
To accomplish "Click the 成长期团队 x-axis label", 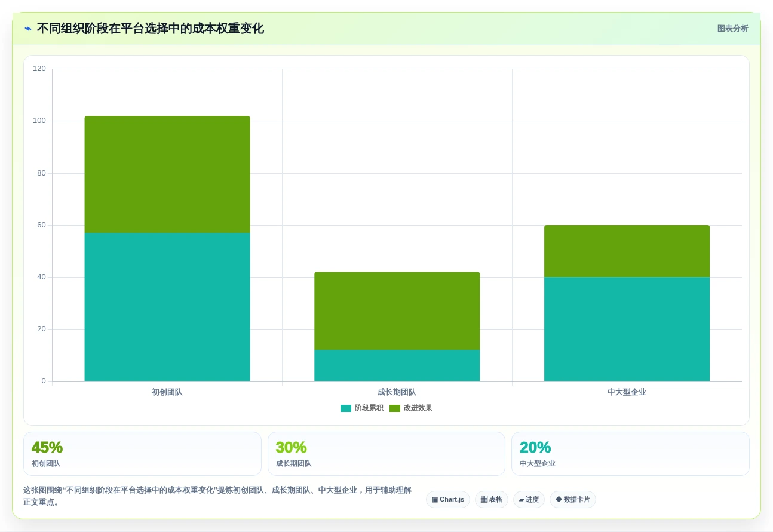I will (x=397, y=392).
